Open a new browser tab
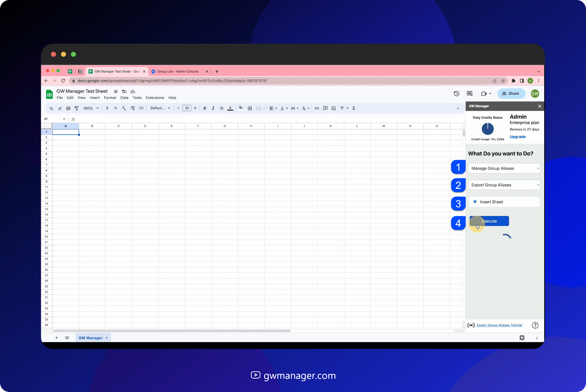 coord(217,71)
